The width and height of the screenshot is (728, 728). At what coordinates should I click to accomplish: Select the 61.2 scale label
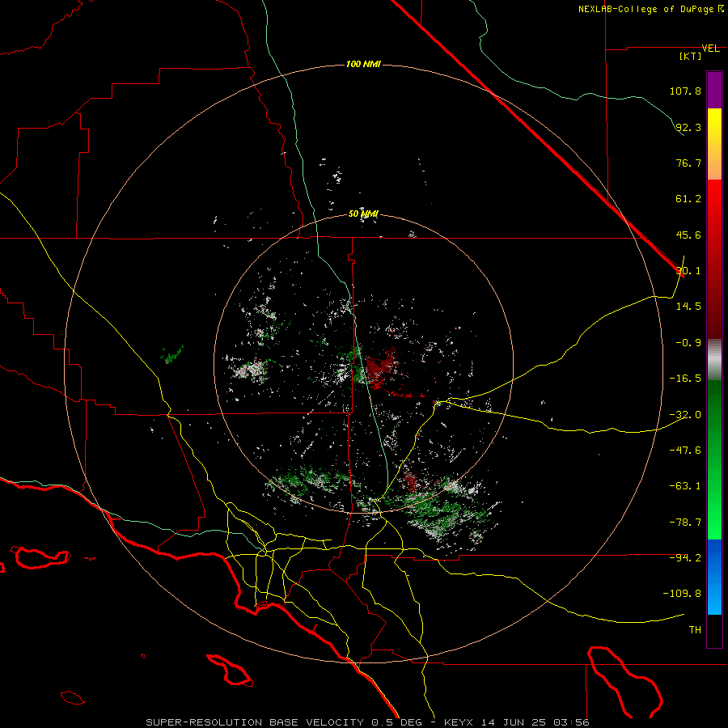point(688,199)
